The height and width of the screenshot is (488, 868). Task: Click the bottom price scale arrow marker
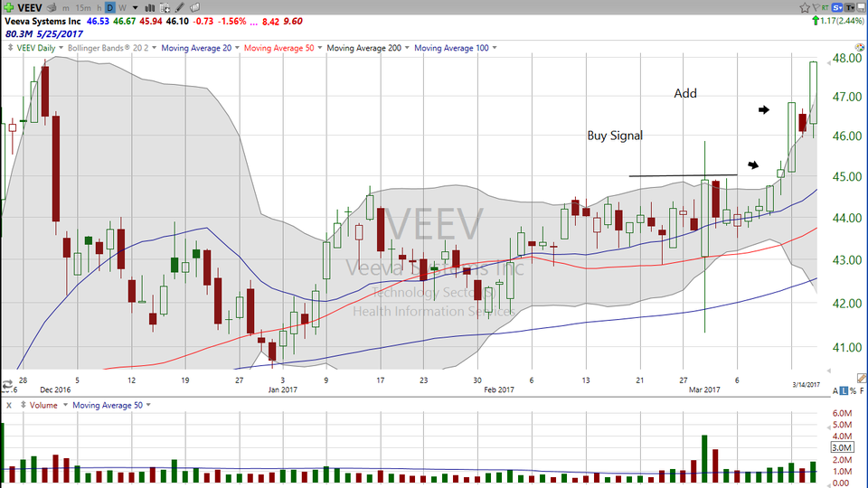[828, 371]
